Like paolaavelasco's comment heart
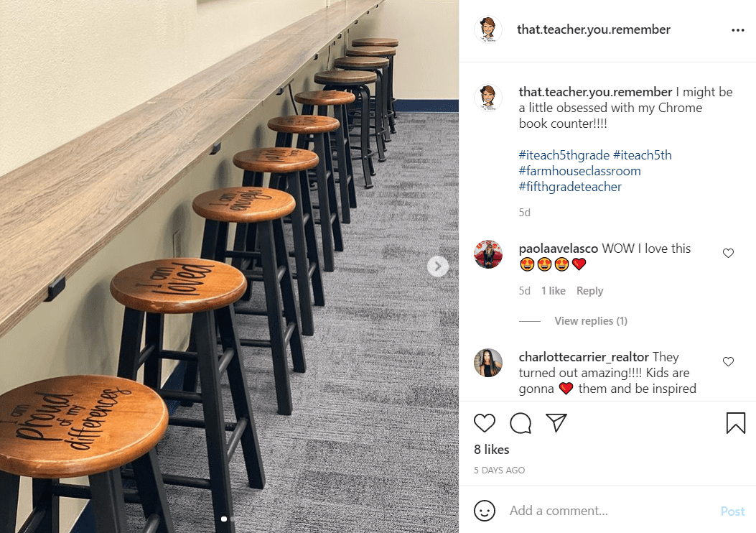This screenshot has height=533, width=756. (728, 254)
